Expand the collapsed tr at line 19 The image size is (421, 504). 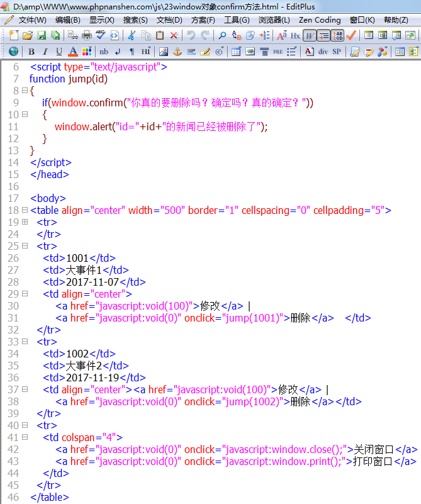tap(25, 221)
